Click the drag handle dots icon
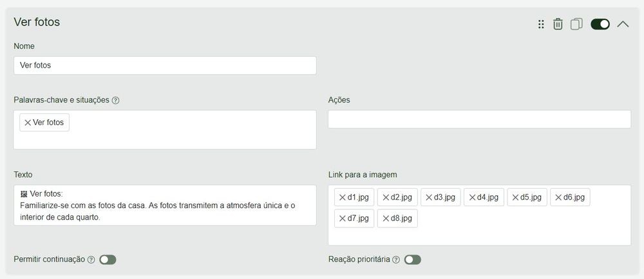 (541, 24)
